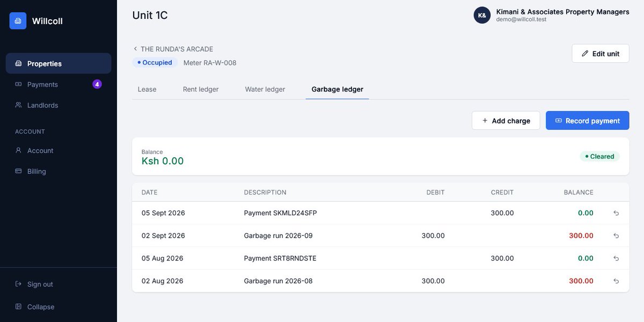The height and width of the screenshot is (322, 644).
Task: Open the Water ledger tab
Action: point(265,89)
